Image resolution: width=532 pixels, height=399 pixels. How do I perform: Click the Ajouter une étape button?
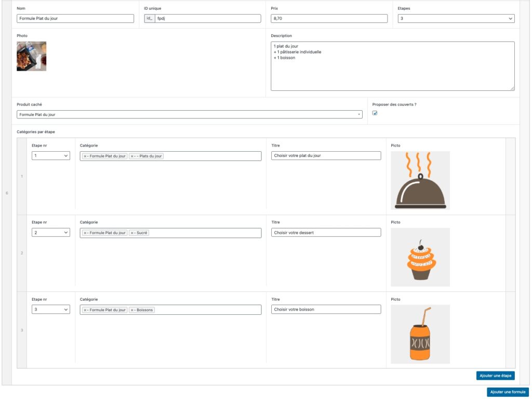495,376
